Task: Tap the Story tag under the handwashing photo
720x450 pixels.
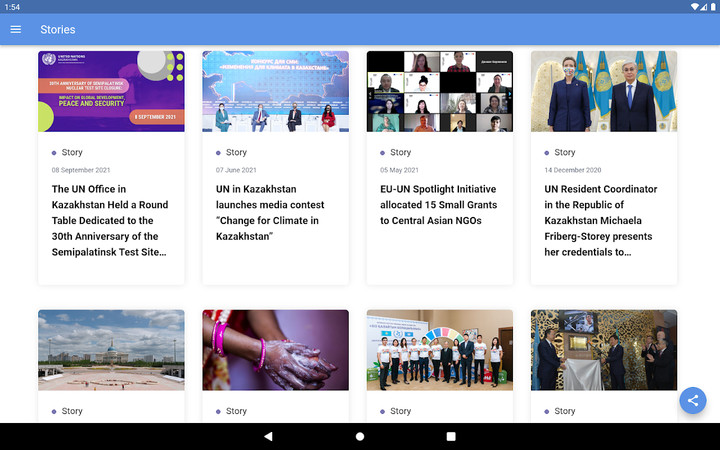Action: [236, 411]
